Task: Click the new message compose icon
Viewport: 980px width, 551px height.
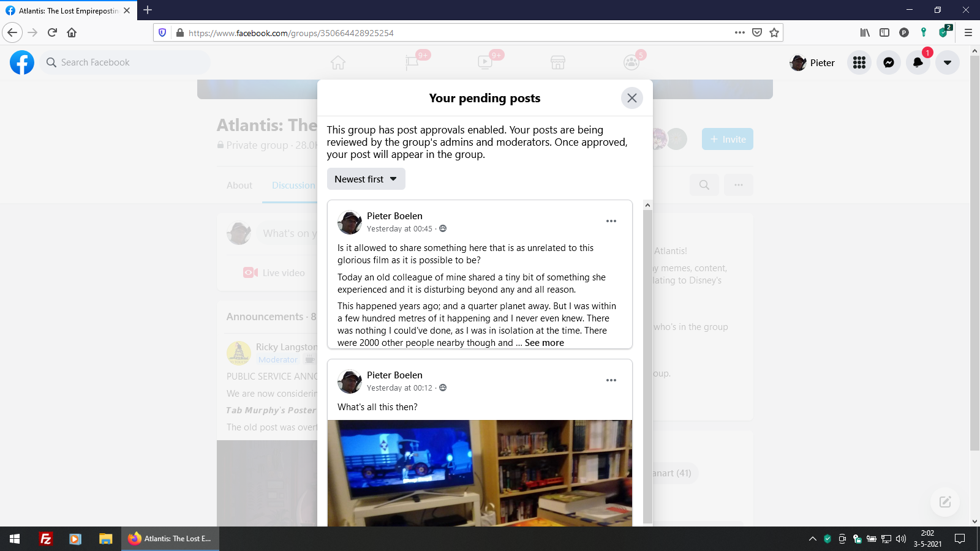Action: [945, 502]
